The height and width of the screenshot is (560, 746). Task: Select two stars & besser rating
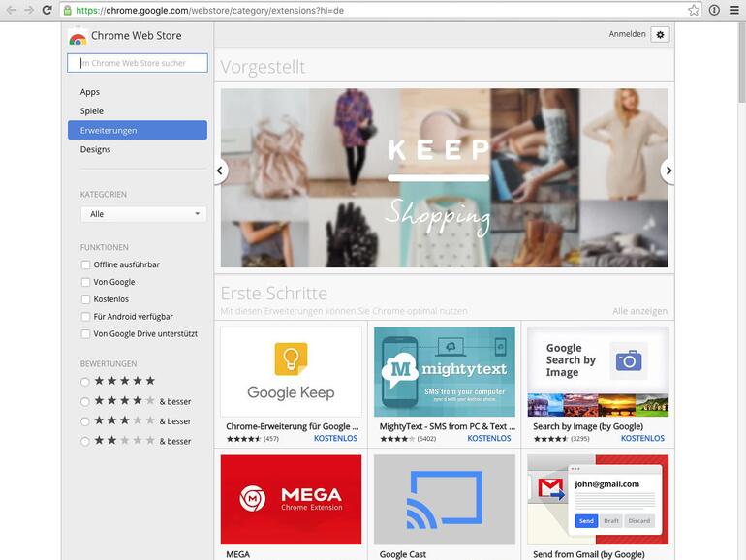[85, 442]
